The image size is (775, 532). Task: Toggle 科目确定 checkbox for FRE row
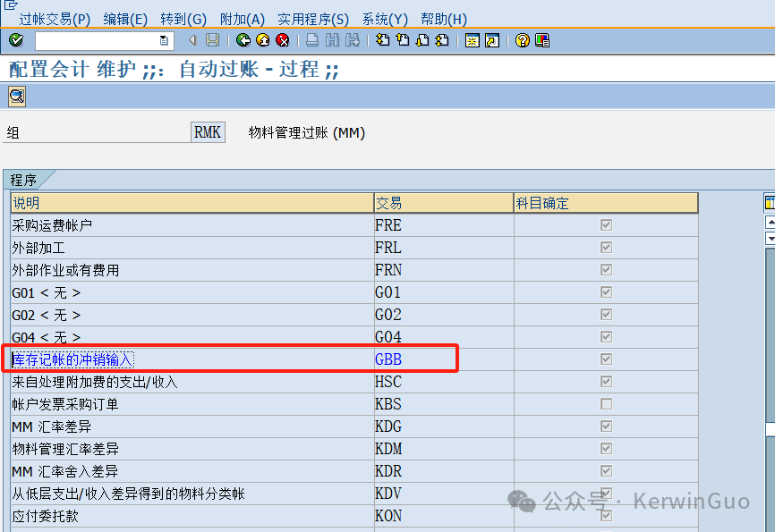606,224
